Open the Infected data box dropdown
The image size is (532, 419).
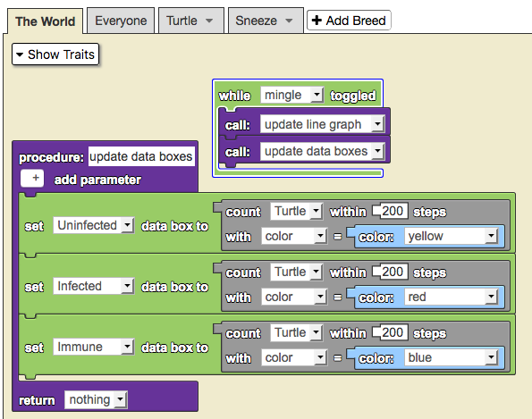click(93, 286)
